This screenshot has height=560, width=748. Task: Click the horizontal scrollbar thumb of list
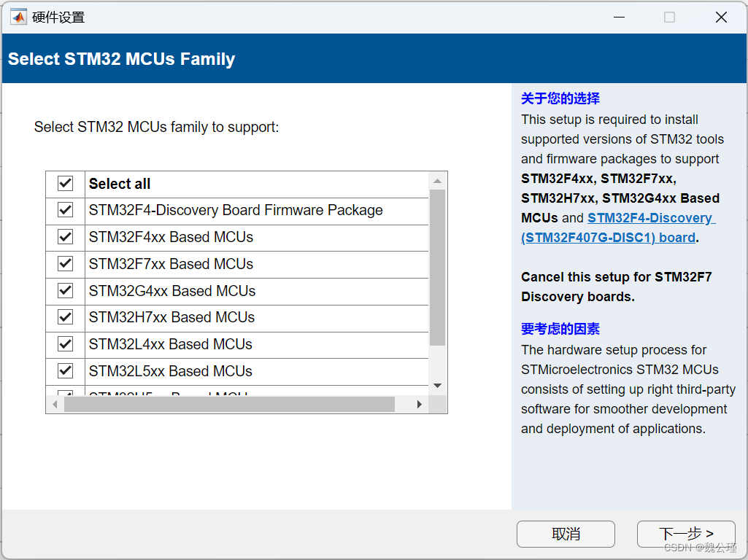(x=229, y=405)
